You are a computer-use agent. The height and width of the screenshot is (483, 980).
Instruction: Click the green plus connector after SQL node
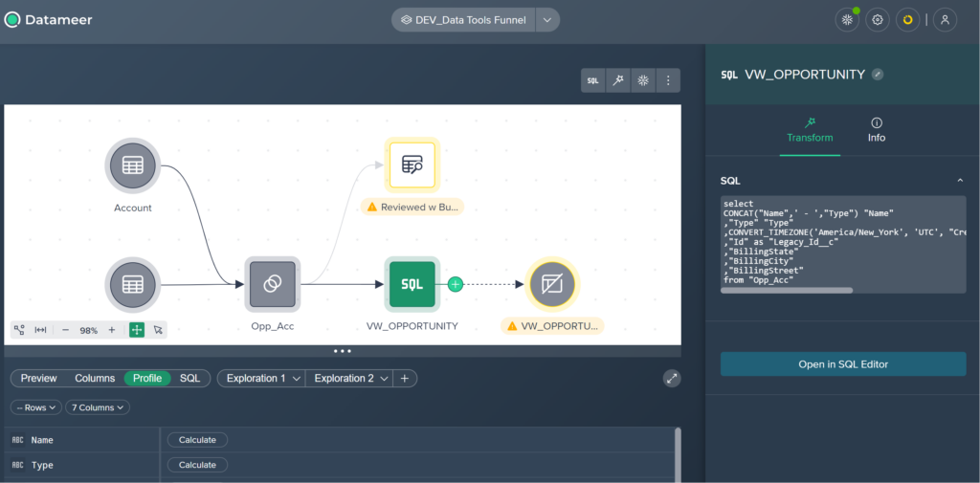point(456,284)
